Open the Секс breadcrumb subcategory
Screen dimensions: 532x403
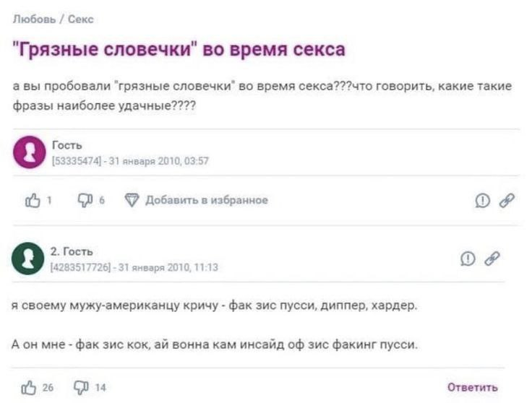pyautogui.click(x=80, y=19)
